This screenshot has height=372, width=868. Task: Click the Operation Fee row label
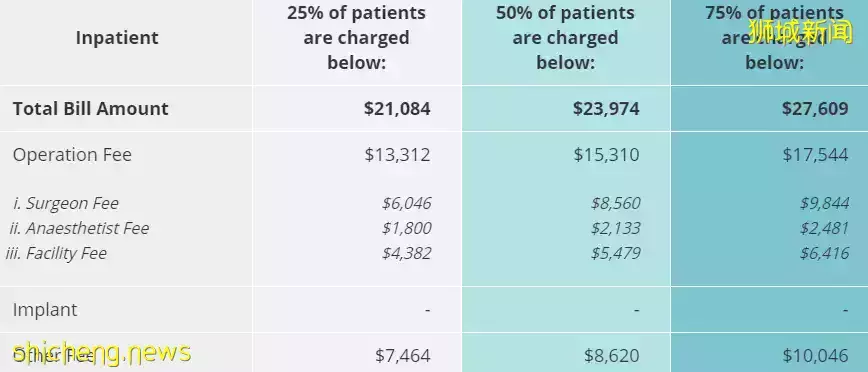(72, 155)
